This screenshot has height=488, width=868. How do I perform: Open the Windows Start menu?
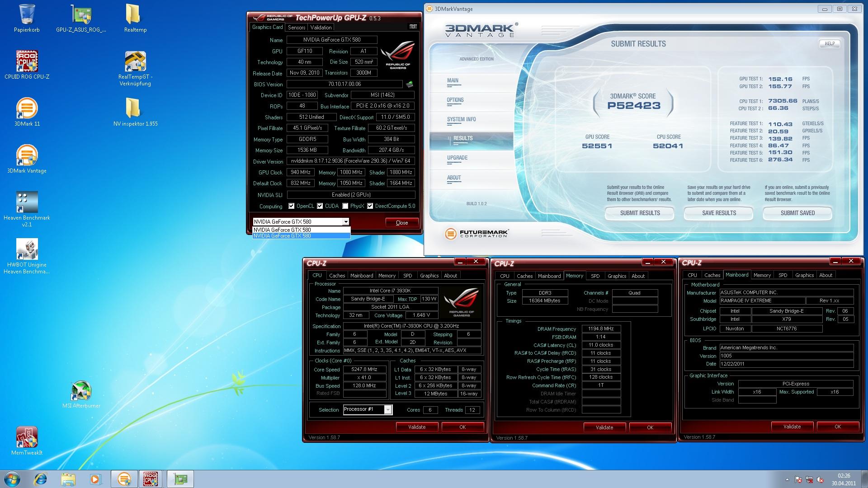pyautogui.click(x=12, y=479)
